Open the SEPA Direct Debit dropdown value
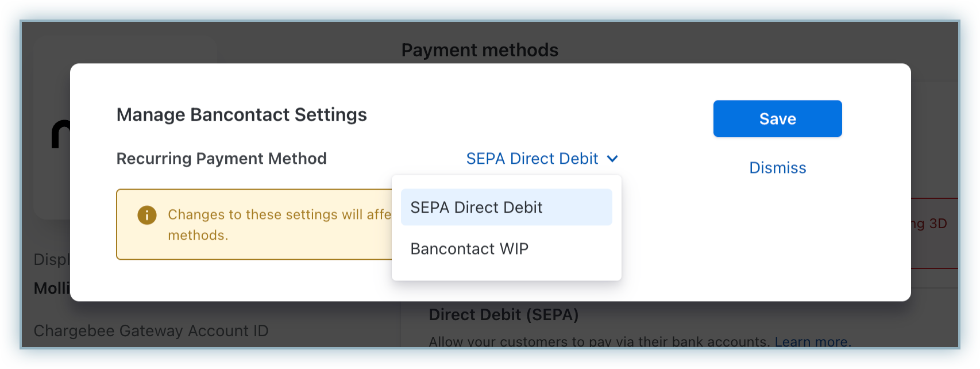Image resolution: width=980 pixels, height=369 pixels. 532,159
